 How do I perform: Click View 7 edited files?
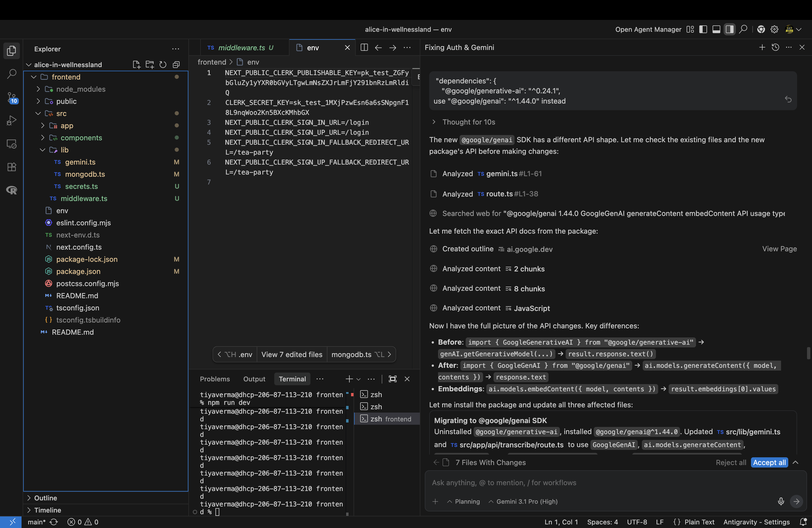(292, 354)
